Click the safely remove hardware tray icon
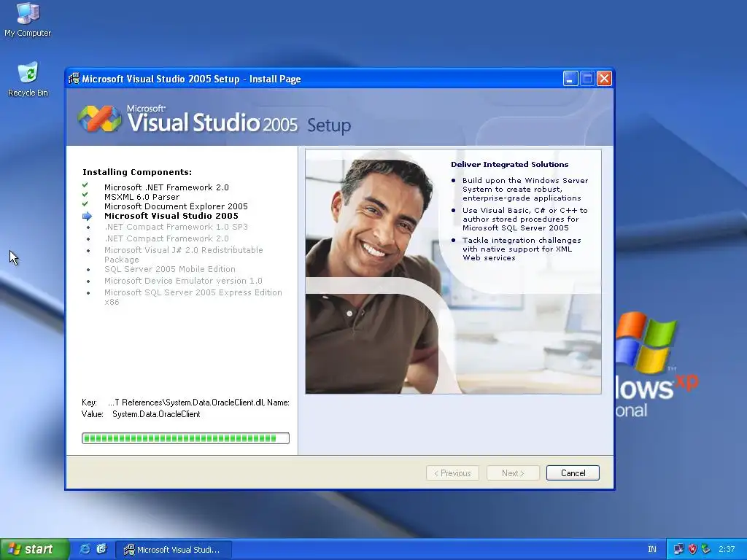Viewport: 747px width, 560px height. pos(705,549)
